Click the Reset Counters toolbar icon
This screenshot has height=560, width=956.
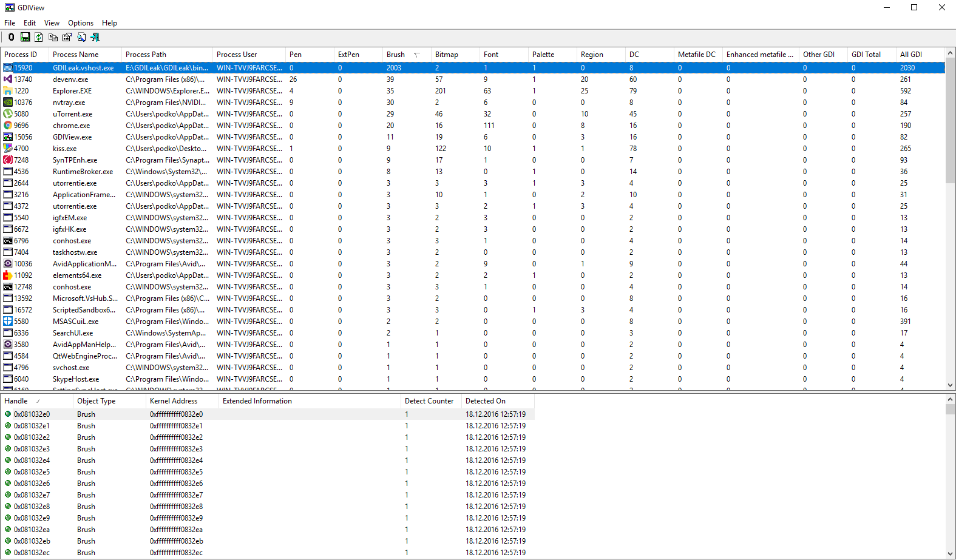point(11,37)
